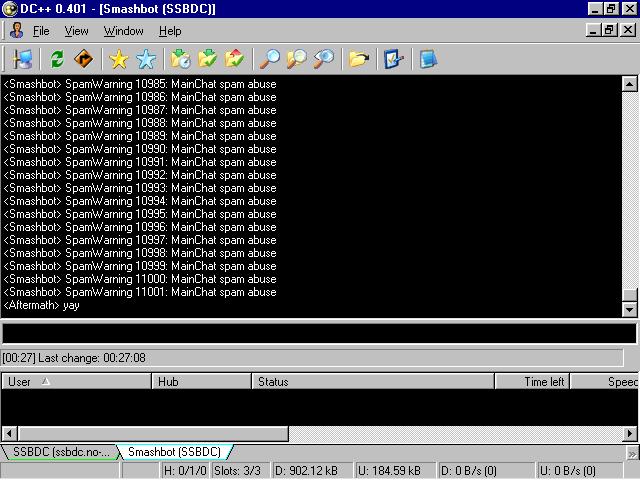Open Favorite Hubs yellow star icon
This screenshot has width=640, height=480.
[119, 59]
